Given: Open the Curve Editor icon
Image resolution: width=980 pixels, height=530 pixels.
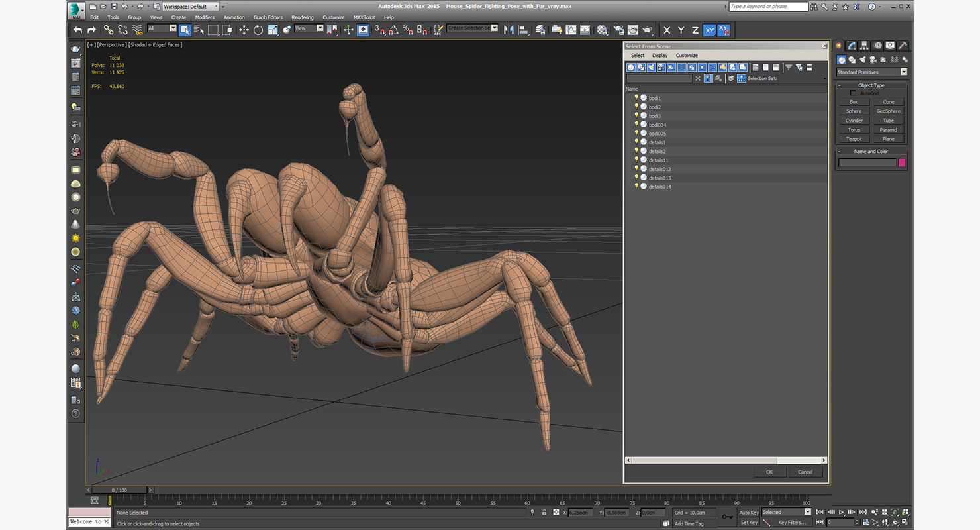Looking at the screenshot, I should click(571, 30).
